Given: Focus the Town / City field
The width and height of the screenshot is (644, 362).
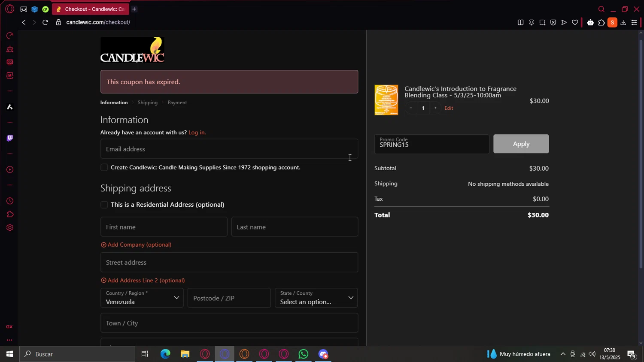Looking at the screenshot, I should [229, 323].
